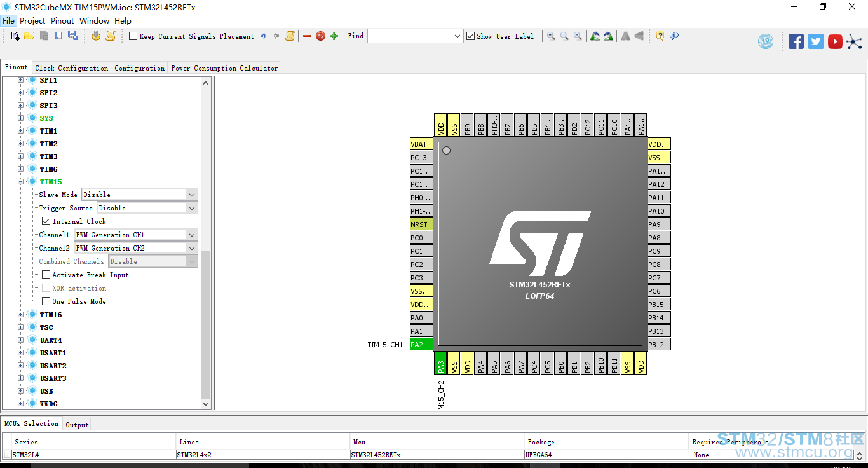Image resolution: width=868 pixels, height=468 pixels.
Task: Click the peripheral tree scrollbar up arrow
Action: coord(205,82)
